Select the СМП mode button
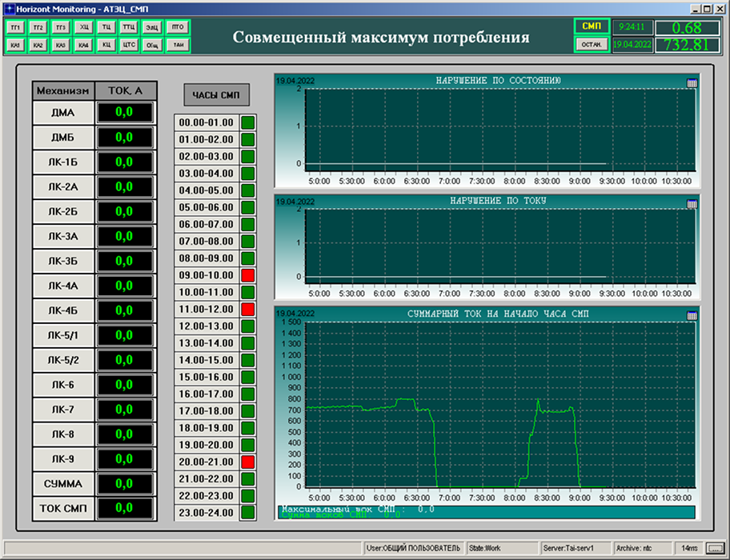This screenshot has height=560, width=730. coord(591,26)
